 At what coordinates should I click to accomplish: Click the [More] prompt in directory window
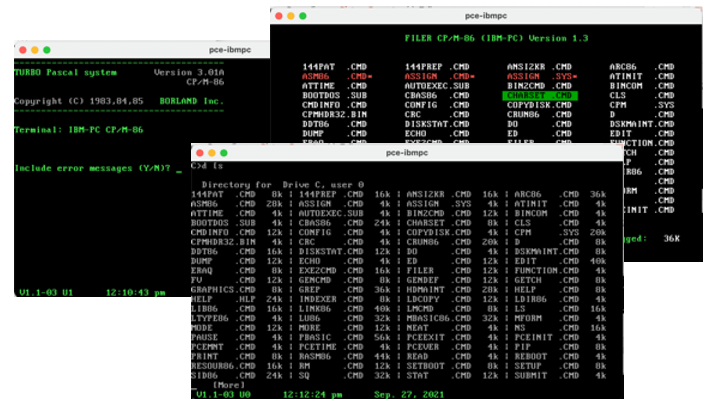click(229, 385)
